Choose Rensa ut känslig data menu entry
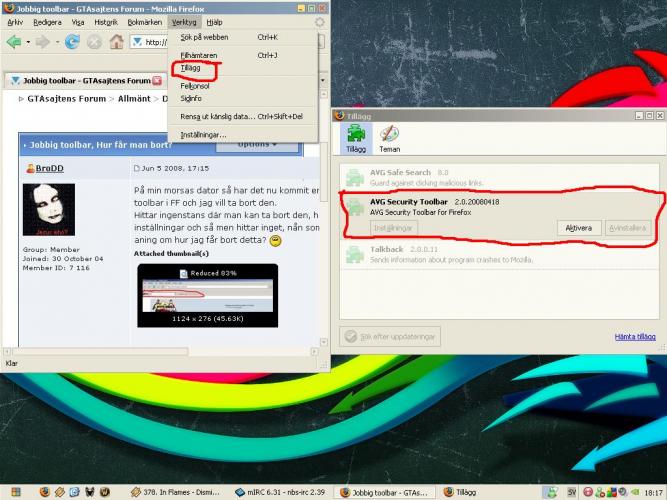The height and width of the screenshot is (500, 667). pos(243,117)
